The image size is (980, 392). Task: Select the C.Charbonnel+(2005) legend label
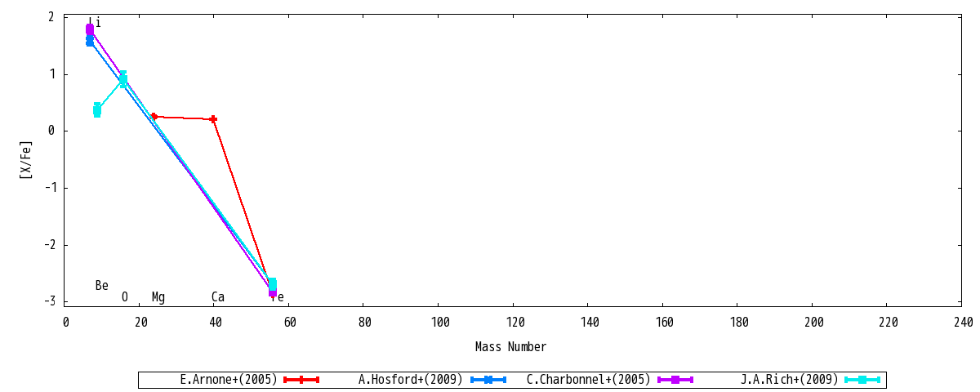(x=589, y=380)
